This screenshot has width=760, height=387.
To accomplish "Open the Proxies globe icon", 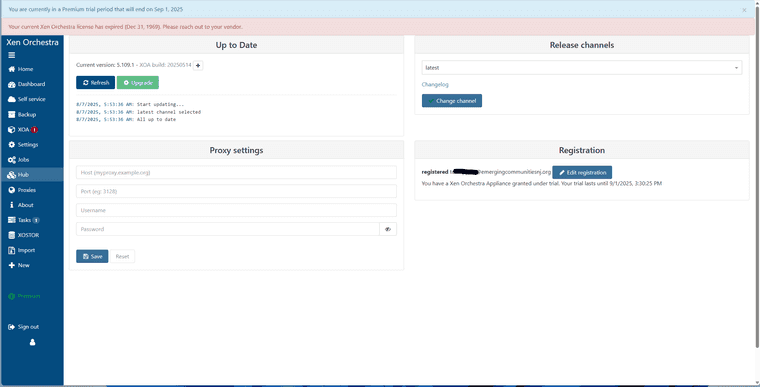I will click(x=12, y=190).
